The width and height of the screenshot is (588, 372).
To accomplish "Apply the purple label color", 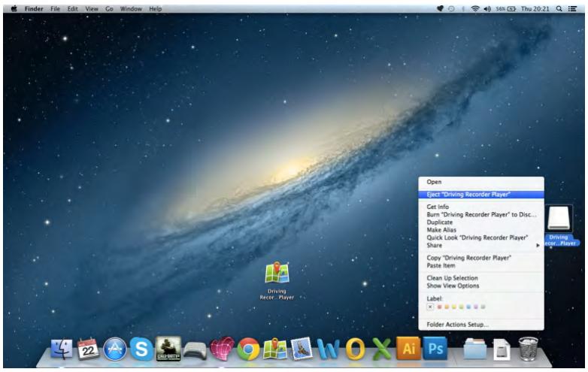I will [x=475, y=307].
